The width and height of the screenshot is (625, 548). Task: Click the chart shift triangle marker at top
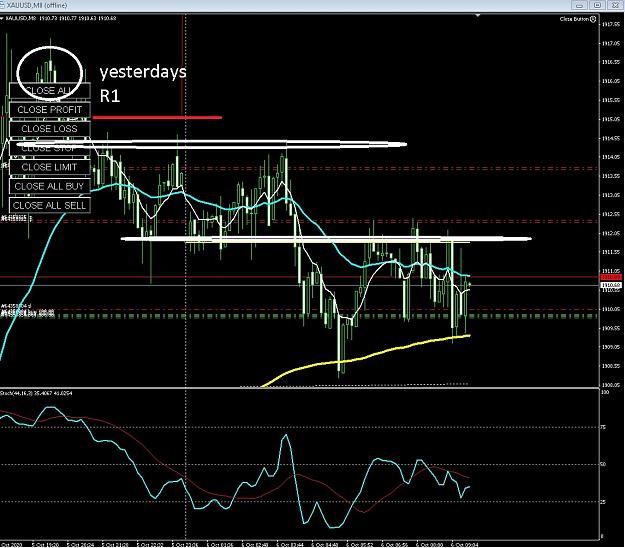(478, 16)
